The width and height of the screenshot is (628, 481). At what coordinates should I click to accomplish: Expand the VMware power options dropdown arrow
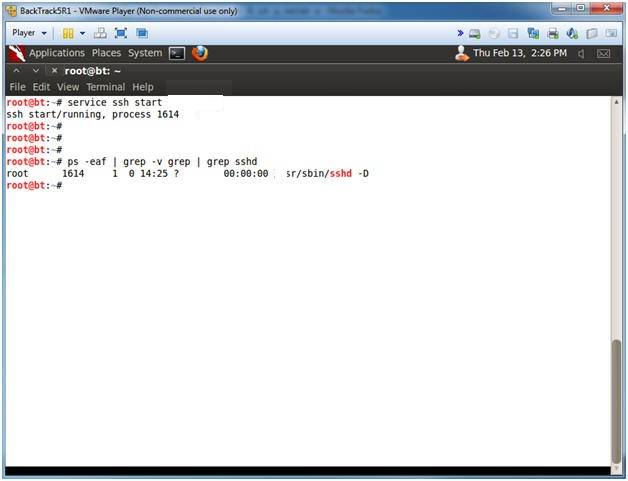(82, 33)
